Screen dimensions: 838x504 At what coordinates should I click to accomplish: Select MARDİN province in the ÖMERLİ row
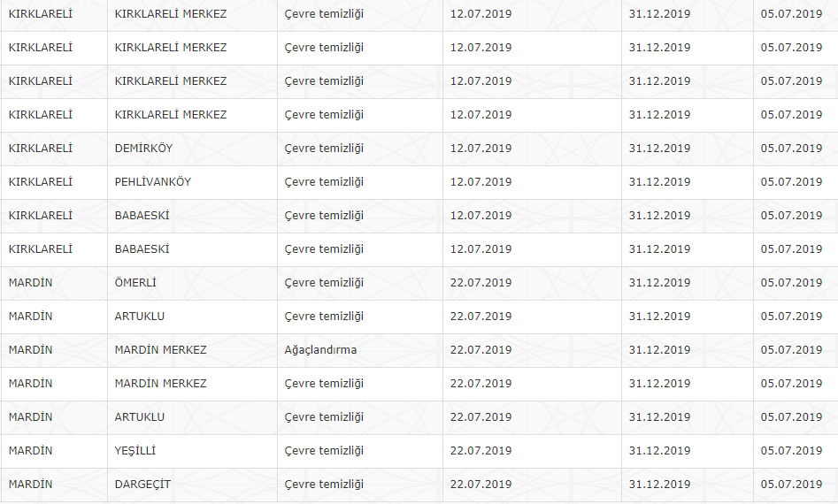click(30, 283)
